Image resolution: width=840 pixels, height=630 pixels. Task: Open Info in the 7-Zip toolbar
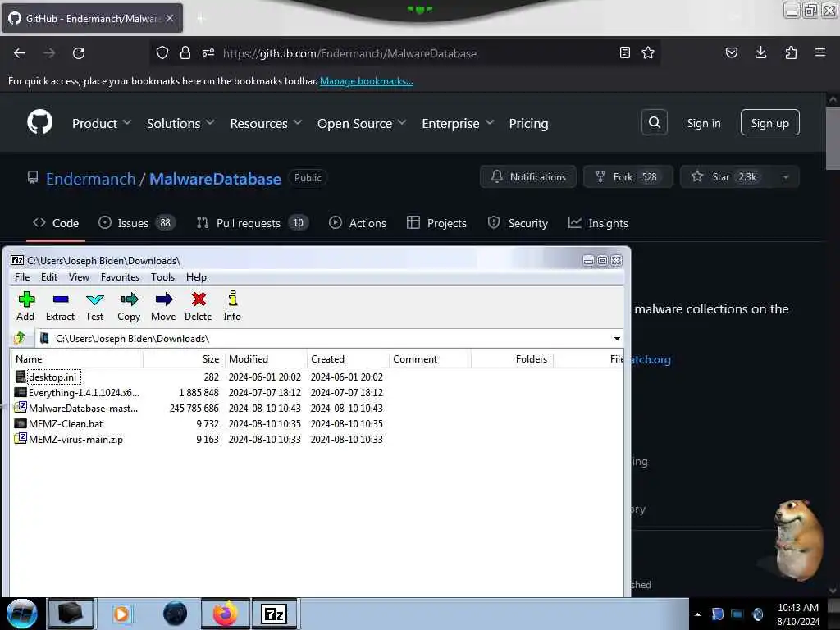point(232,306)
